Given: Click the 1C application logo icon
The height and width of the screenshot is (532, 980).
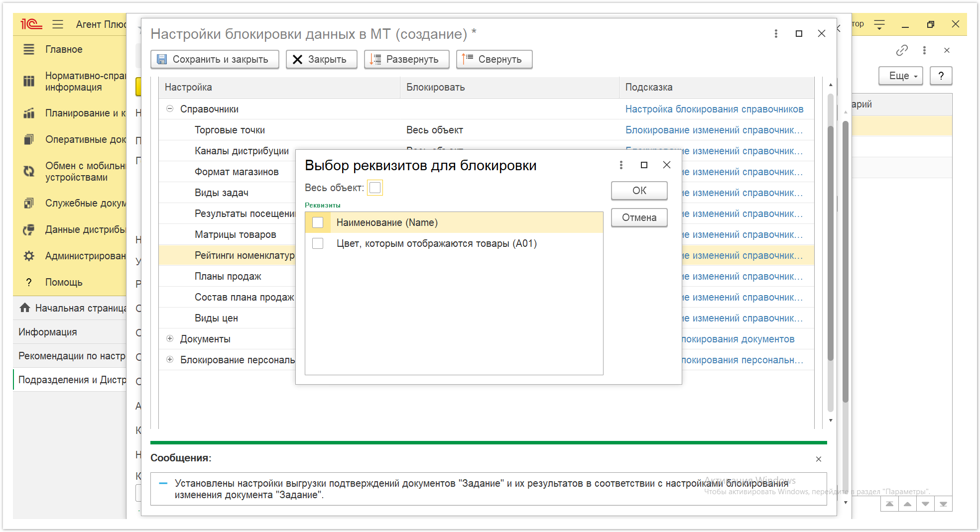Looking at the screenshot, I should click(x=31, y=24).
